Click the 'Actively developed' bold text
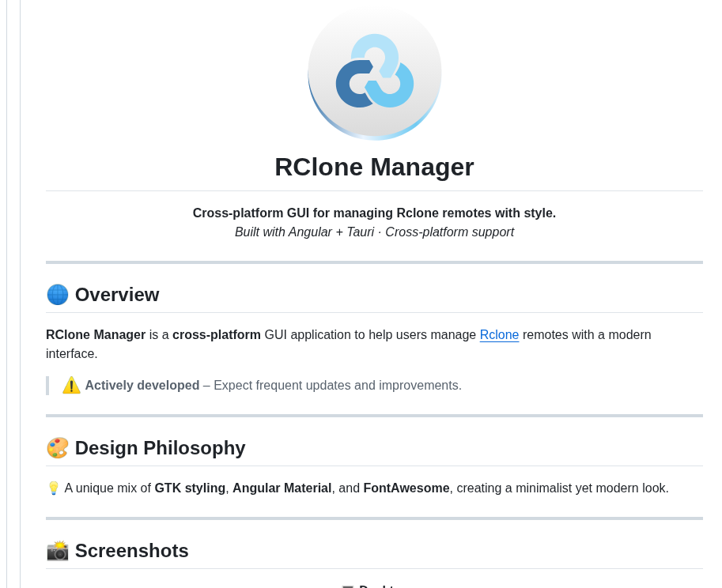The image size is (722, 588). 142,386
